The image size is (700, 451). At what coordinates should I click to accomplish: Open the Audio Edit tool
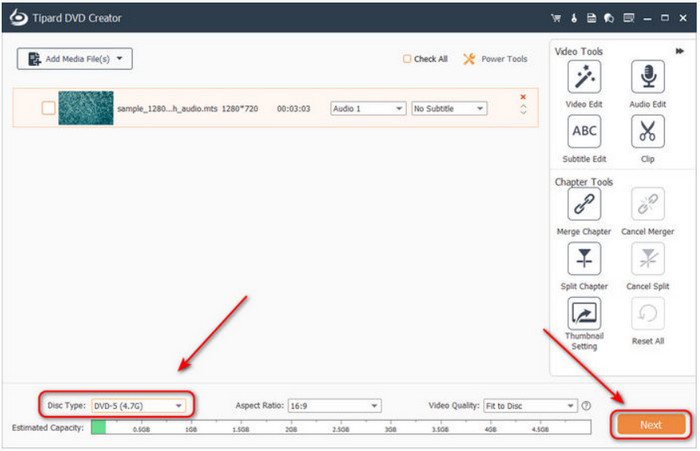point(647,77)
